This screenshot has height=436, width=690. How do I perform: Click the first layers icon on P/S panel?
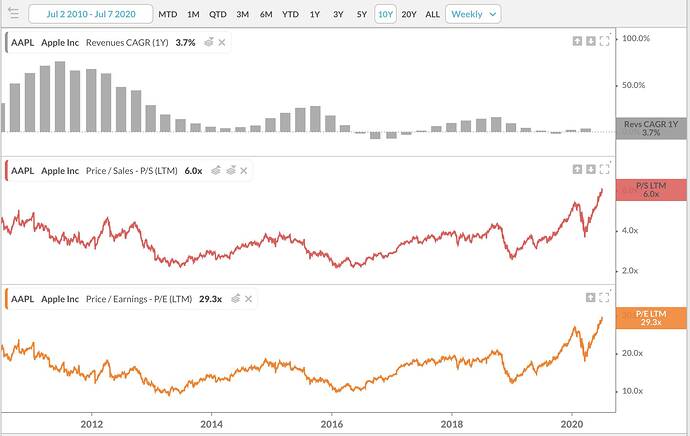(216, 170)
